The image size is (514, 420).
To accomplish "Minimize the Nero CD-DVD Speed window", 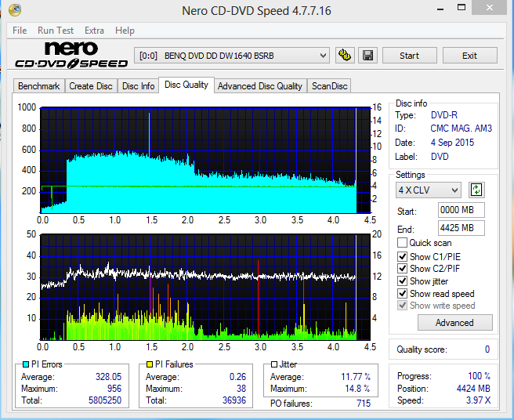I will (x=440, y=8).
